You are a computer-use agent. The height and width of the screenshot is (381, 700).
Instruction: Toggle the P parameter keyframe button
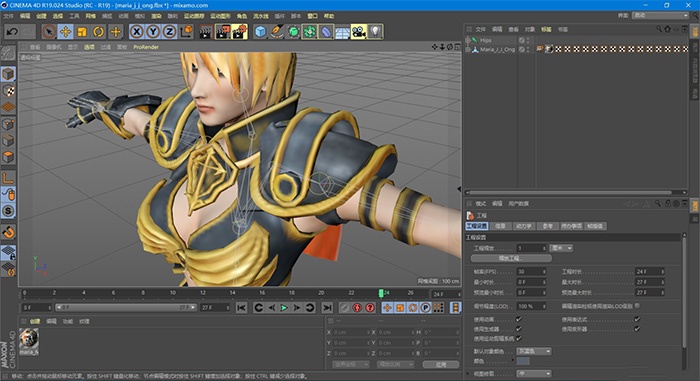tap(425, 308)
